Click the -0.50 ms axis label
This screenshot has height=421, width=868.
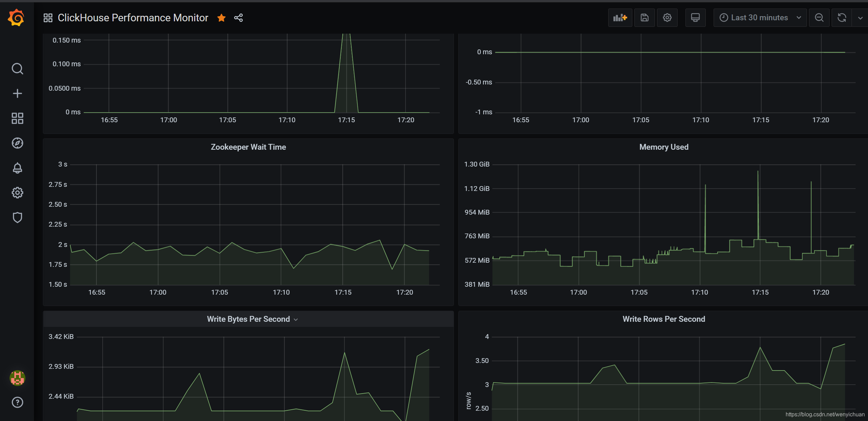coord(479,82)
